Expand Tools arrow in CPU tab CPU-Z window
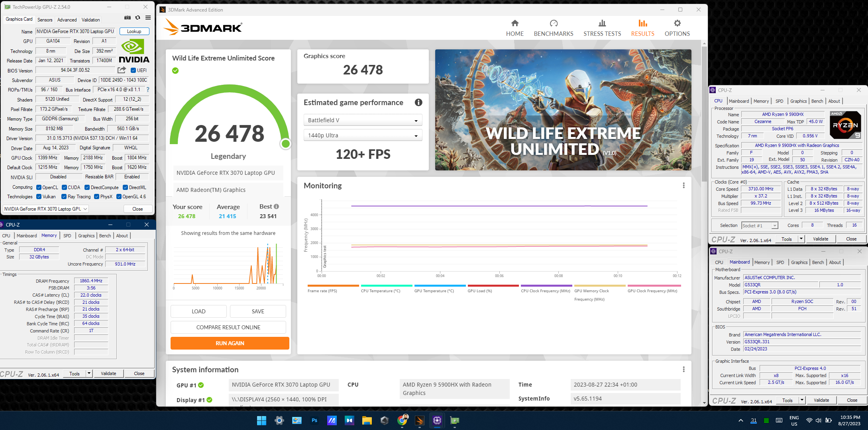868x430 pixels. [x=801, y=239]
